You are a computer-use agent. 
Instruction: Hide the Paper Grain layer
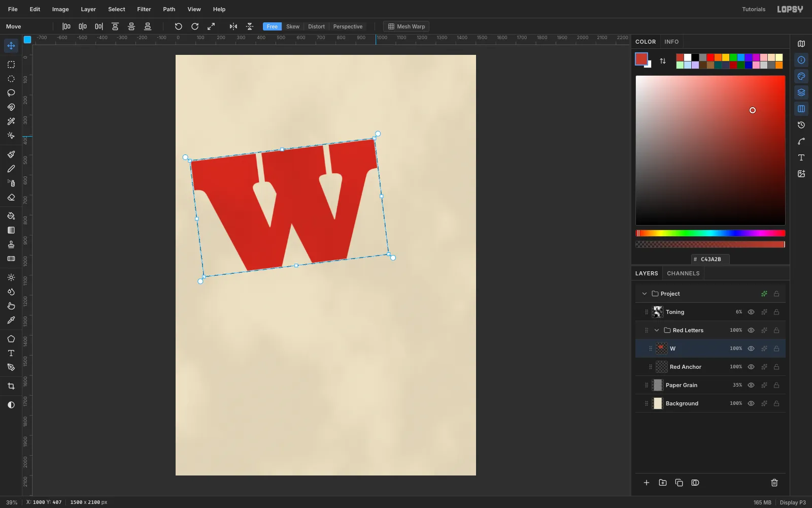(751, 385)
